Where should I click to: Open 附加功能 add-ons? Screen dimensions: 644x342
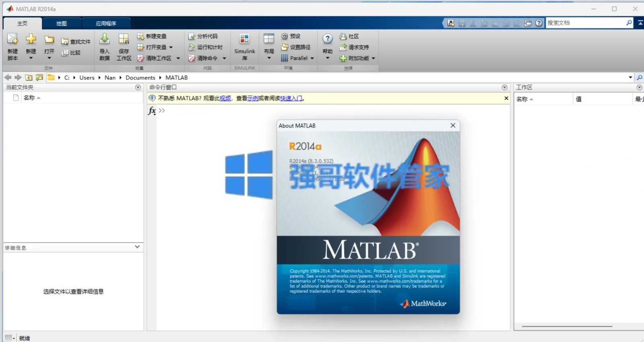354,58
